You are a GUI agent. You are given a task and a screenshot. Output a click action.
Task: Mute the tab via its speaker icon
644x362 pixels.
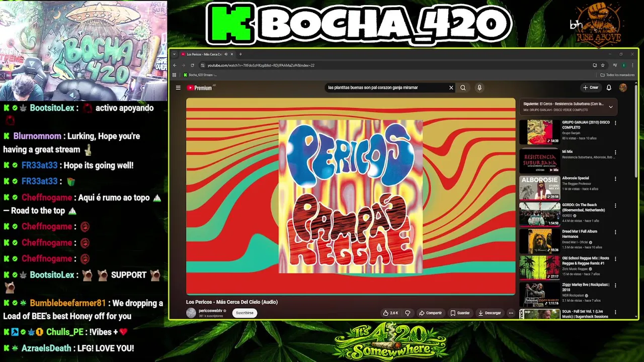[226, 54]
